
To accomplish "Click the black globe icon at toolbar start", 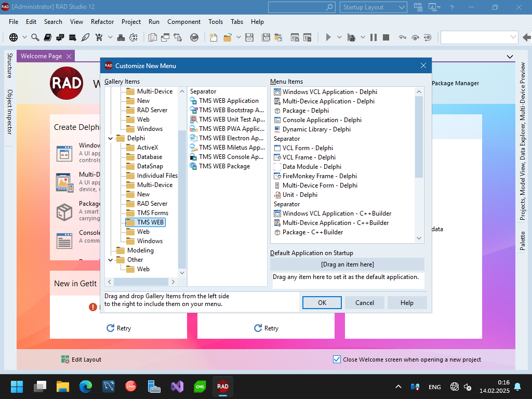I will point(14,37).
